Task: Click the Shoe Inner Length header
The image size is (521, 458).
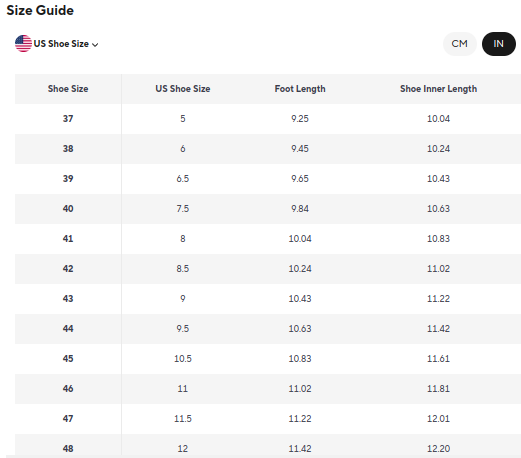Action: click(x=438, y=89)
